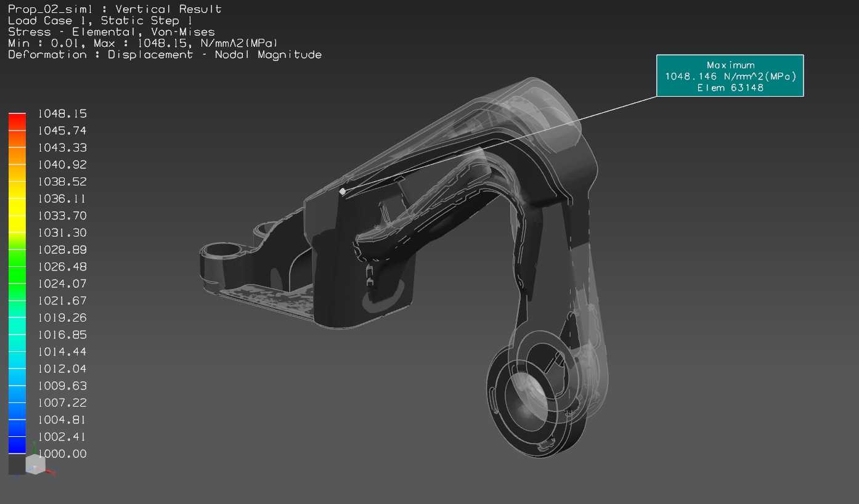The height and width of the screenshot is (504, 859).
Task: Click the 'Prop_02_sim1 : Vertical Result' header line
Action: pos(115,9)
